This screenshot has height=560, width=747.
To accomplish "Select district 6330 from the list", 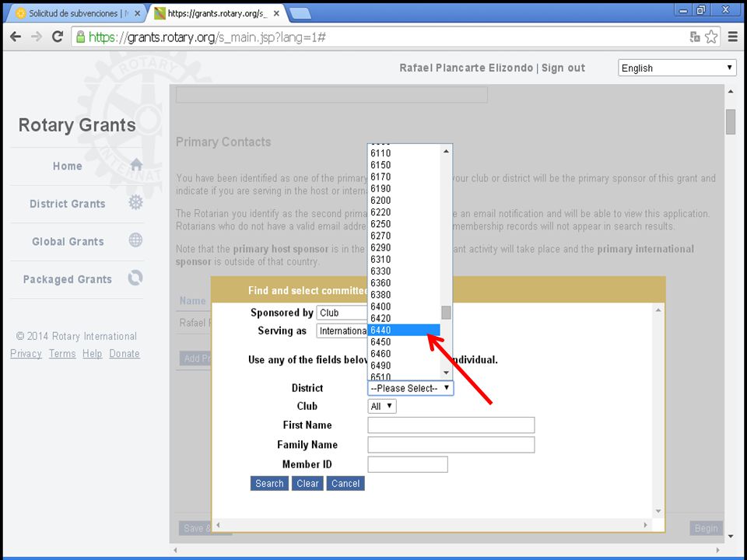I will (x=404, y=271).
